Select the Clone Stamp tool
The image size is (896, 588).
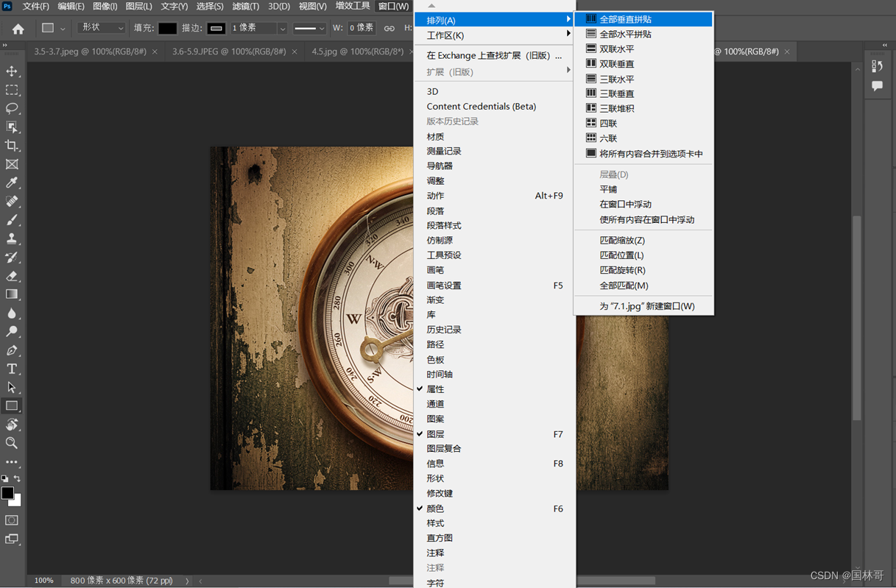pyautogui.click(x=12, y=238)
